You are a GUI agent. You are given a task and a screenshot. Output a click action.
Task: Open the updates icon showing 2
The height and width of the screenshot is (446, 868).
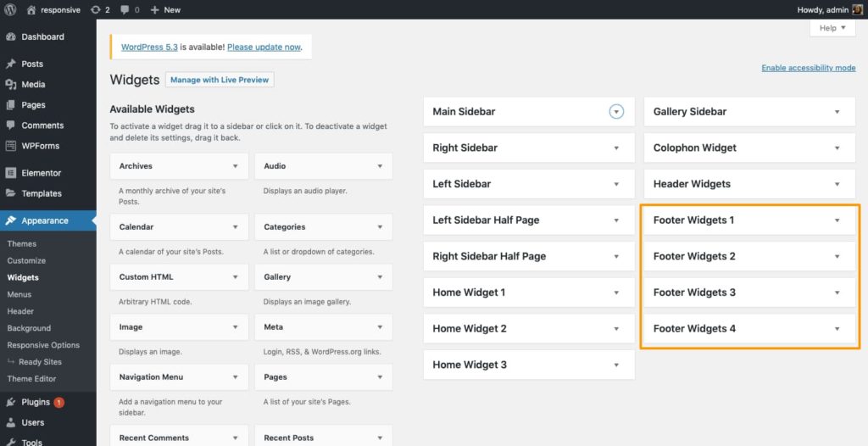pos(96,10)
